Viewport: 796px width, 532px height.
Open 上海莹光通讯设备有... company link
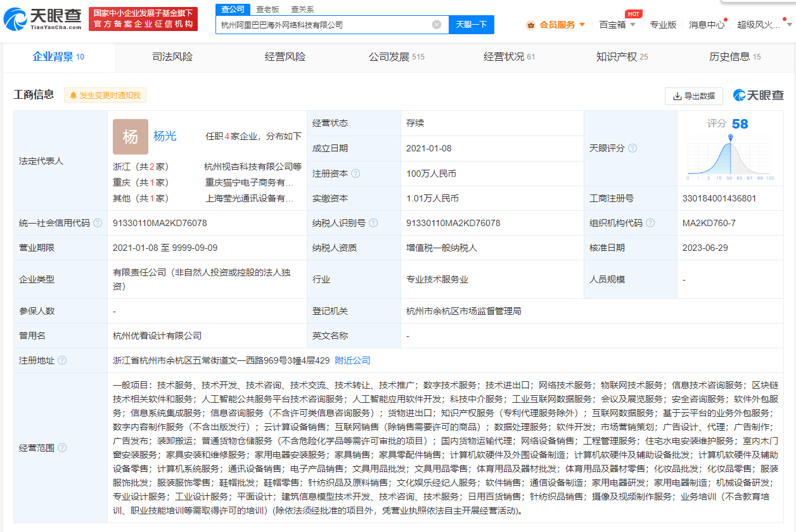pyautogui.click(x=250, y=198)
